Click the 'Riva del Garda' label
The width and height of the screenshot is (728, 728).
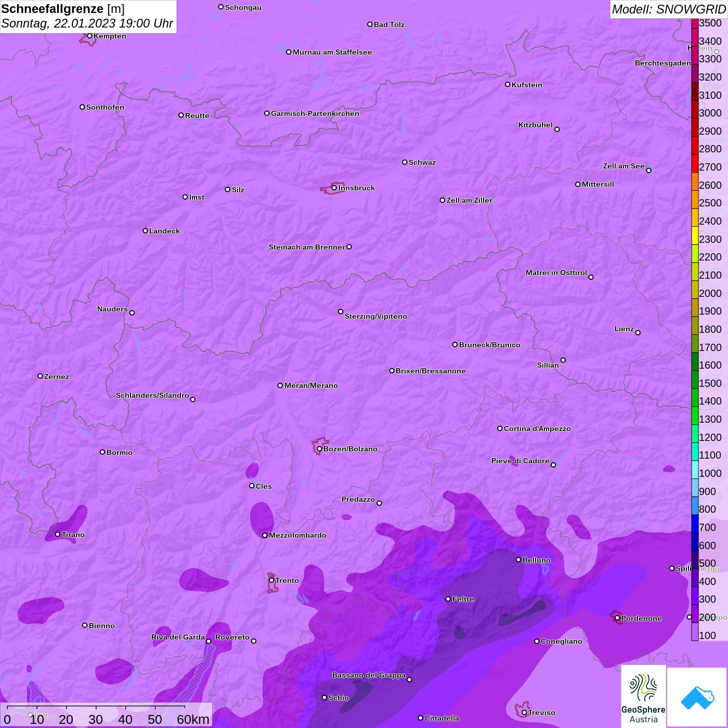click(178, 637)
